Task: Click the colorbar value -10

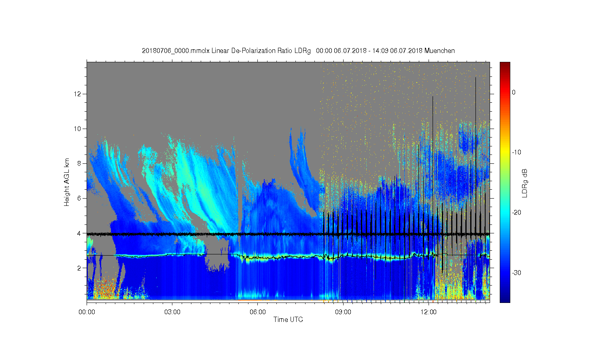Action: pyautogui.click(x=516, y=152)
